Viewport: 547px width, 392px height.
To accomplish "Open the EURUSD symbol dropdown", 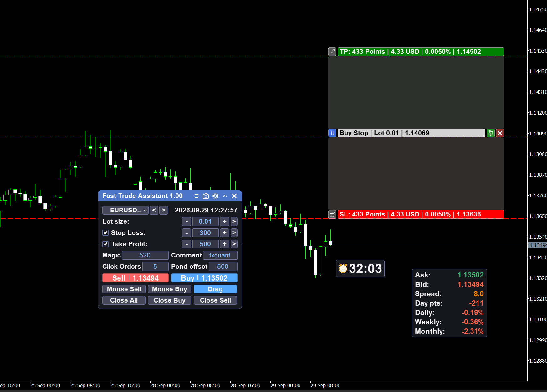I will pyautogui.click(x=125, y=210).
